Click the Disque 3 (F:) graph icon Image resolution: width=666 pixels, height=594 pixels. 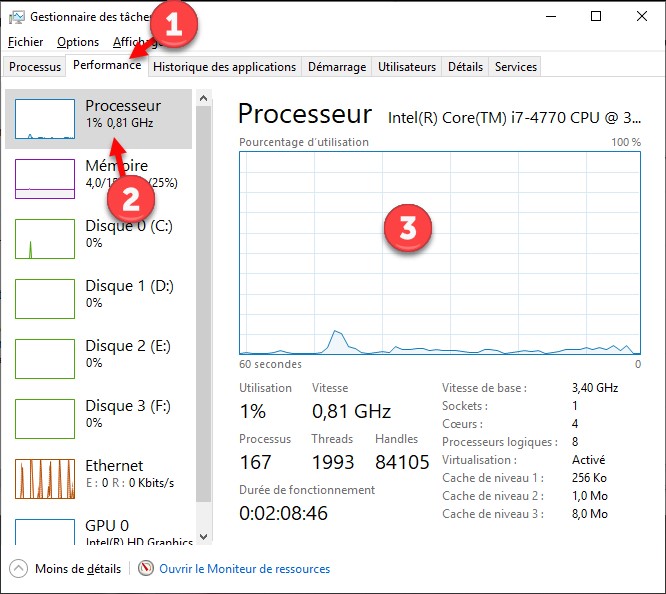pos(45,419)
